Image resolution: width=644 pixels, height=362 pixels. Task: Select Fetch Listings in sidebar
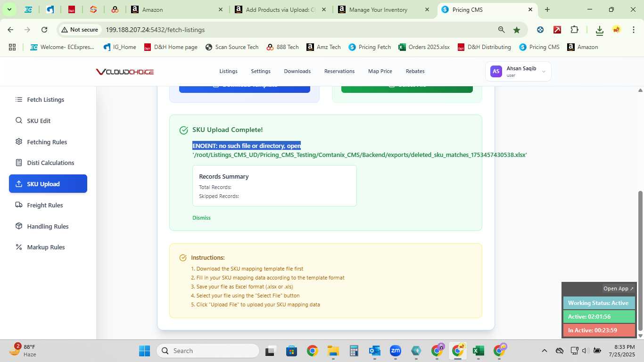point(48,99)
